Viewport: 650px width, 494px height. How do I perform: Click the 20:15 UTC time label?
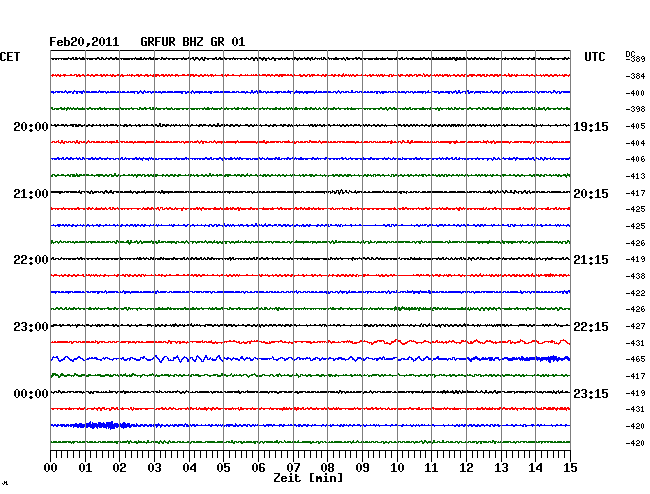point(591,194)
